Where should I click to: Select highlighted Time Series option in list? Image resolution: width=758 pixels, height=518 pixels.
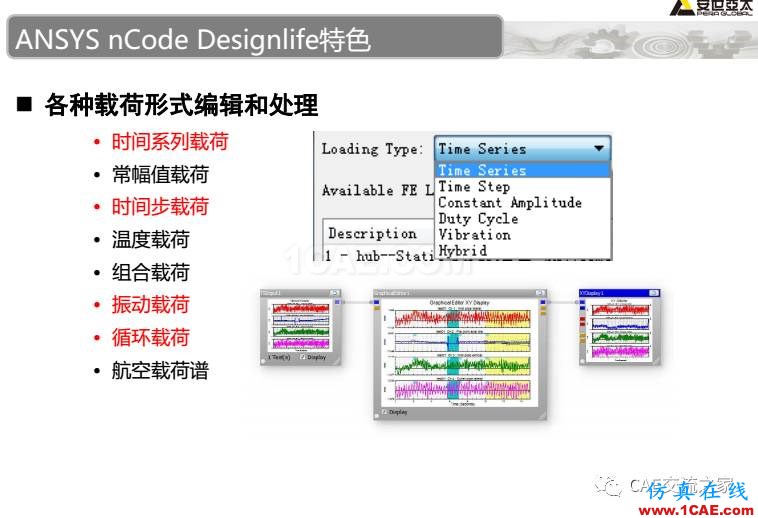click(523, 171)
